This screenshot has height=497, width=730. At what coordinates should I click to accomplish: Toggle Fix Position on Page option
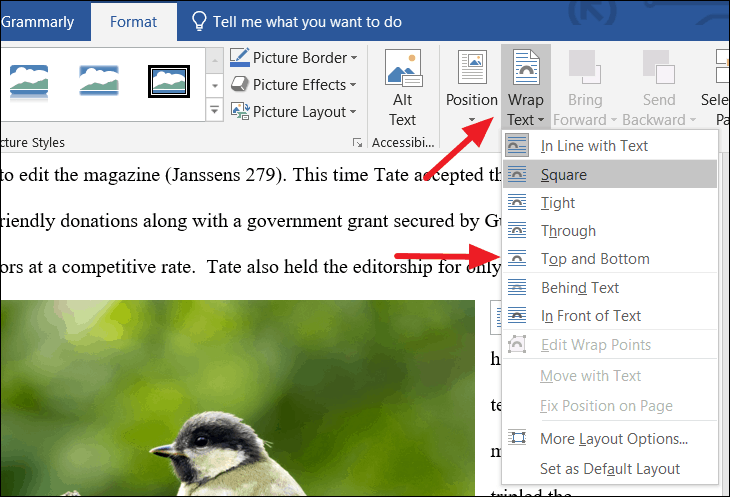[610, 405]
